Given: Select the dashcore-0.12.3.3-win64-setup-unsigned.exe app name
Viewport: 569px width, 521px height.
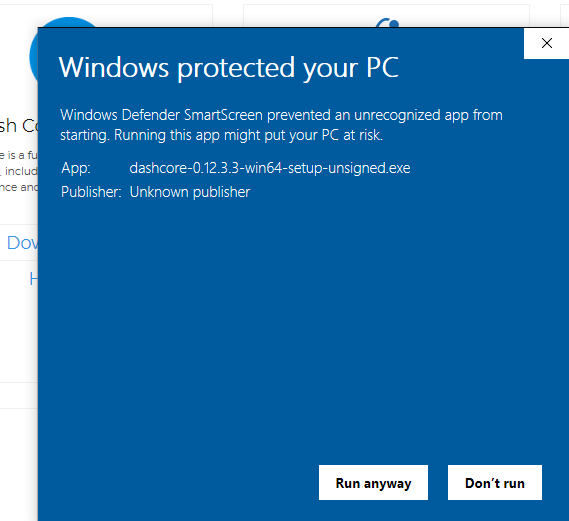Looking at the screenshot, I should point(270,168).
